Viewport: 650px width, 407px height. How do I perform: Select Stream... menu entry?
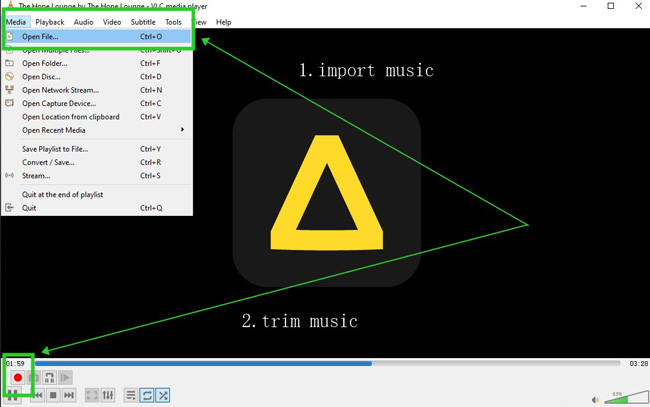pos(97,176)
